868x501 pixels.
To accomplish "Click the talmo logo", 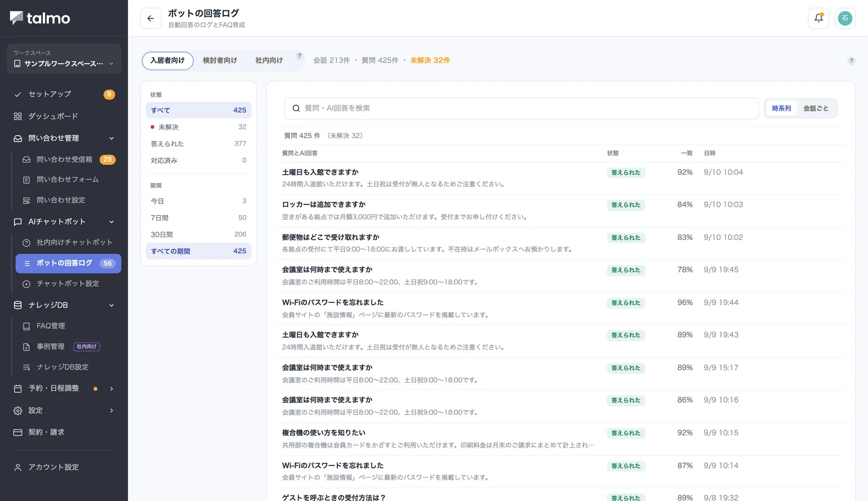I will pyautogui.click(x=40, y=18).
